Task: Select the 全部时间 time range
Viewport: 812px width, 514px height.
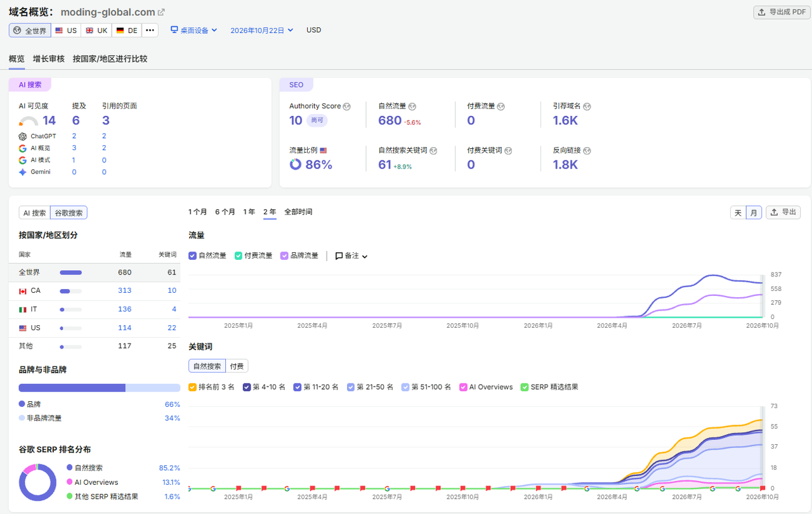Action: coord(298,212)
